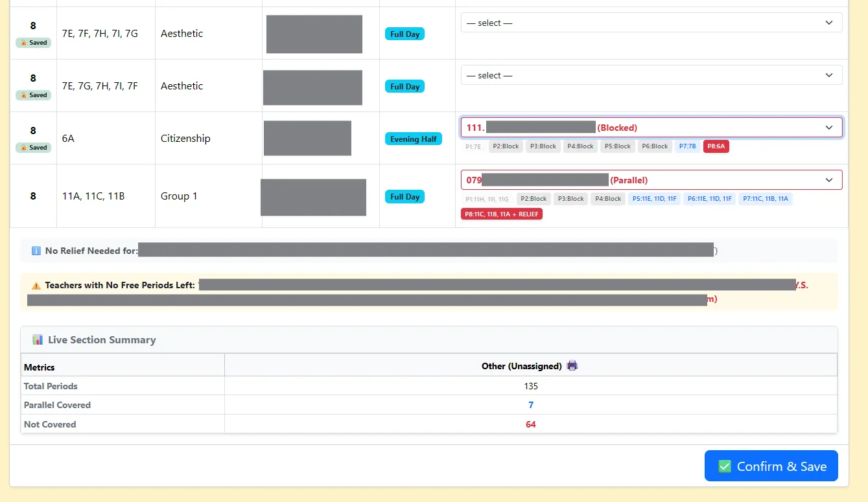Image resolution: width=868 pixels, height=502 pixels.
Task: Click the P8:6A red period chip
Action: tap(716, 146)
